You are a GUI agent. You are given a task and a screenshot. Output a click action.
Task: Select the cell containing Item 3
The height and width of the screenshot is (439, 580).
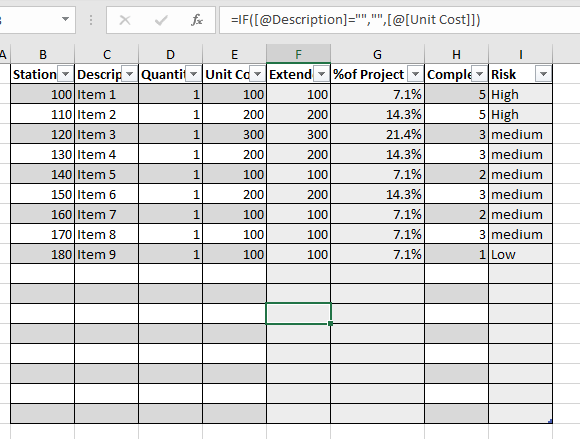[107, 134]
